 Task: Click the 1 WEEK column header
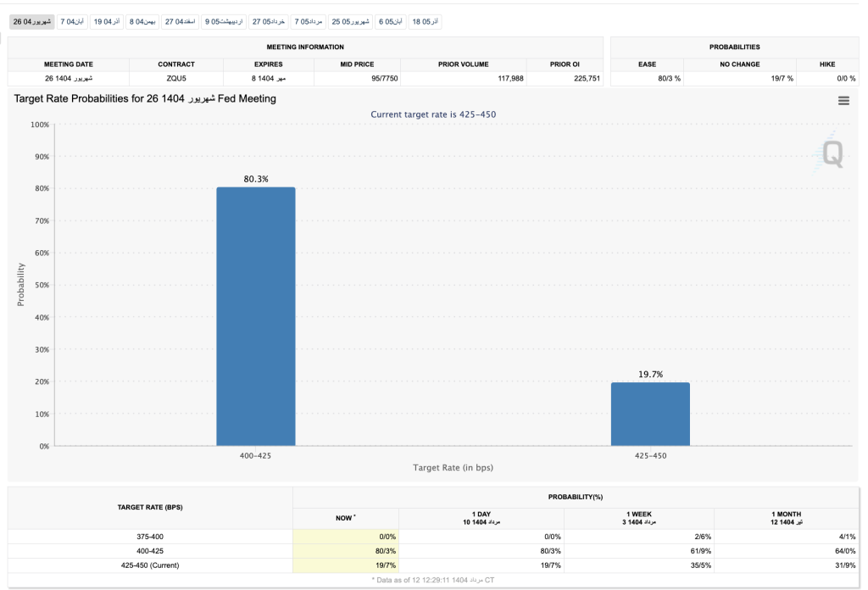(639, 518)
